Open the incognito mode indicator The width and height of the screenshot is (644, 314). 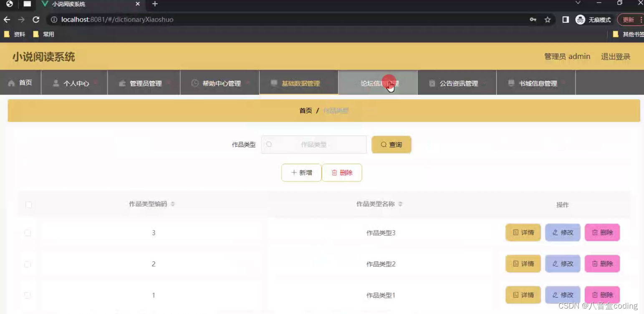tap(593, 20)
